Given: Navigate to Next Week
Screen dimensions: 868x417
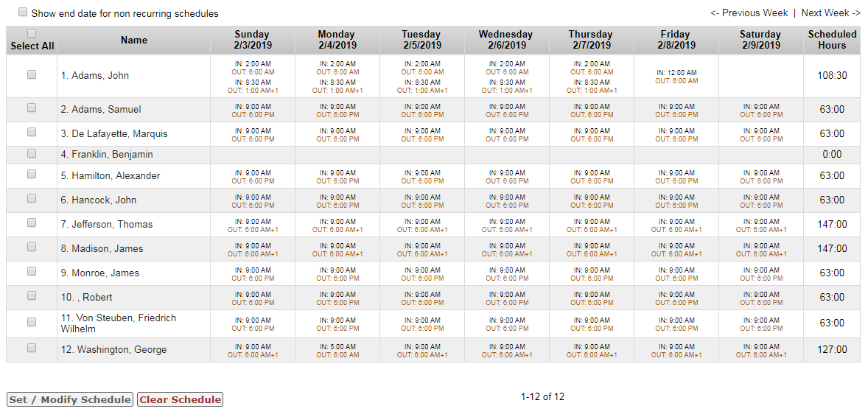Looking at the screenshot, I should coord(831,13).
